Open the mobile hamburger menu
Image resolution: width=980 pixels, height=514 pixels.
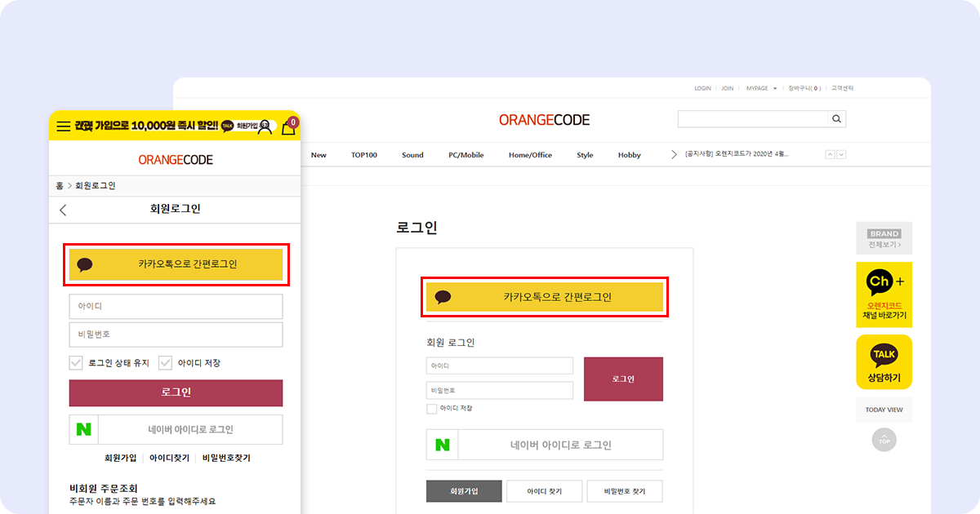point(63,127)
